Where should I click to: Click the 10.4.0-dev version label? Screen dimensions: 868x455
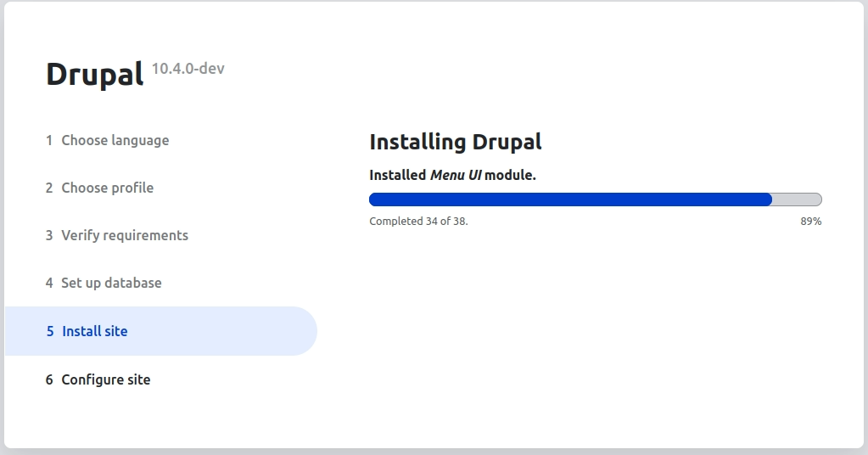pos(188,69)
